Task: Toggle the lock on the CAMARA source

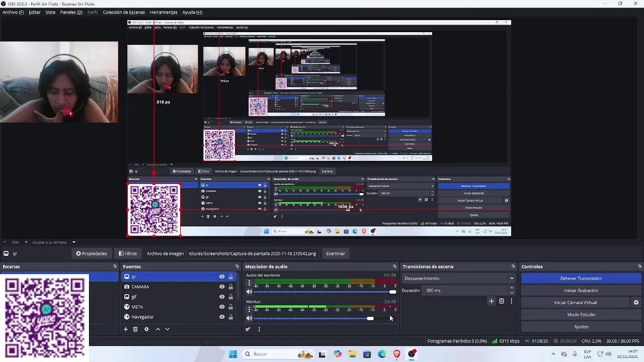Action: [231, 287]
